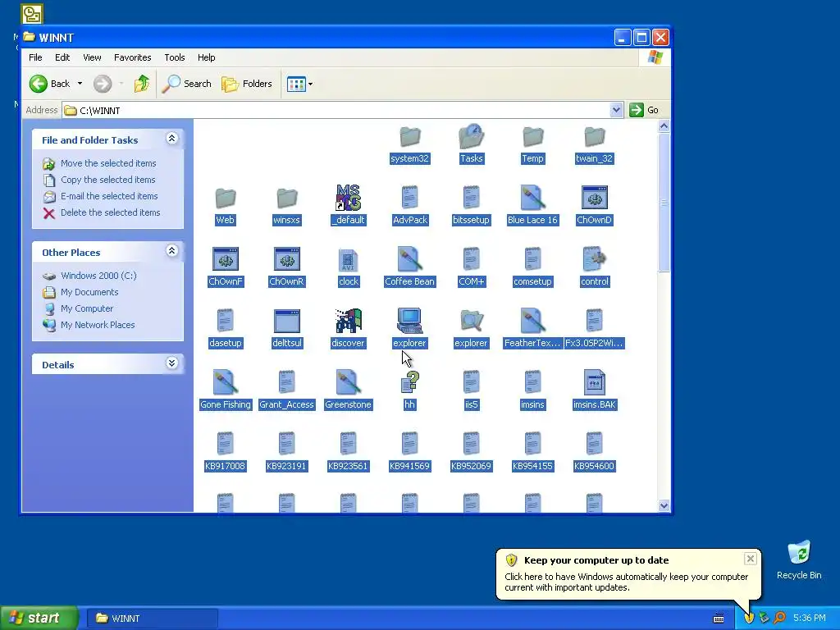
Task: Open the View menu
Action: pos(92,57)
